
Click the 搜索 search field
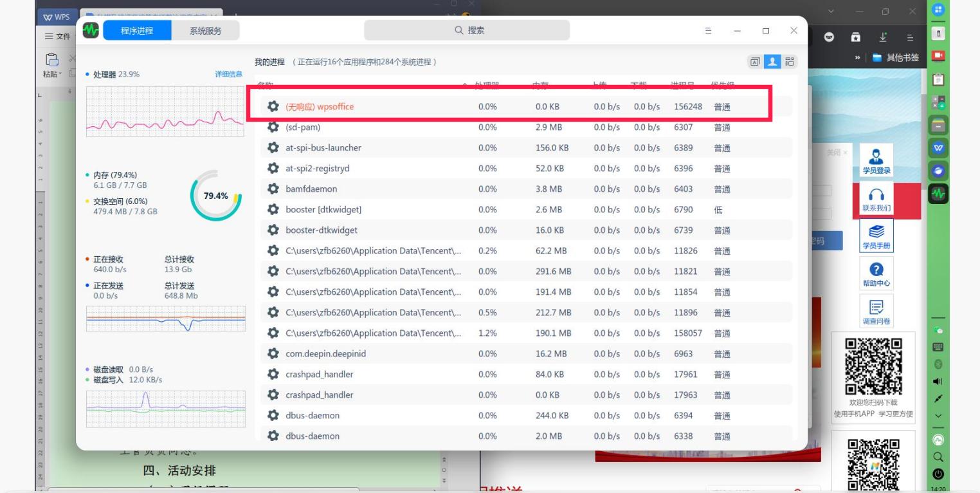tap(467, 30)
